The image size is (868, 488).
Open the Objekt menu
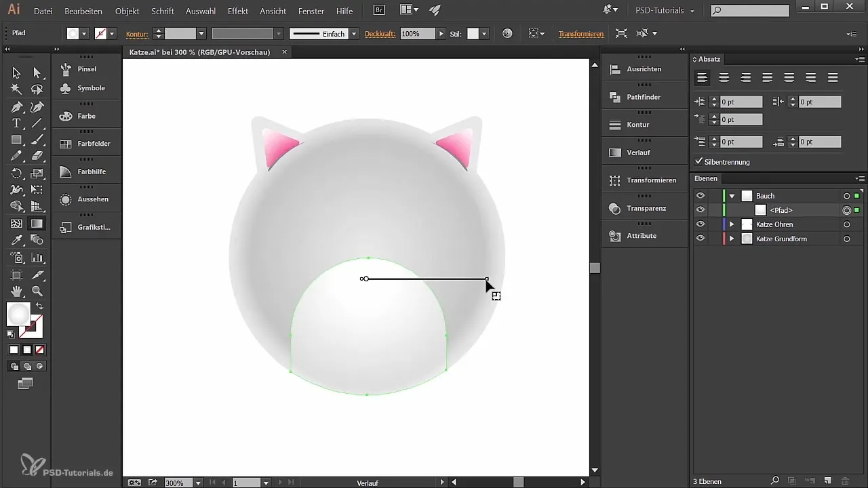[x=127, y=11]
